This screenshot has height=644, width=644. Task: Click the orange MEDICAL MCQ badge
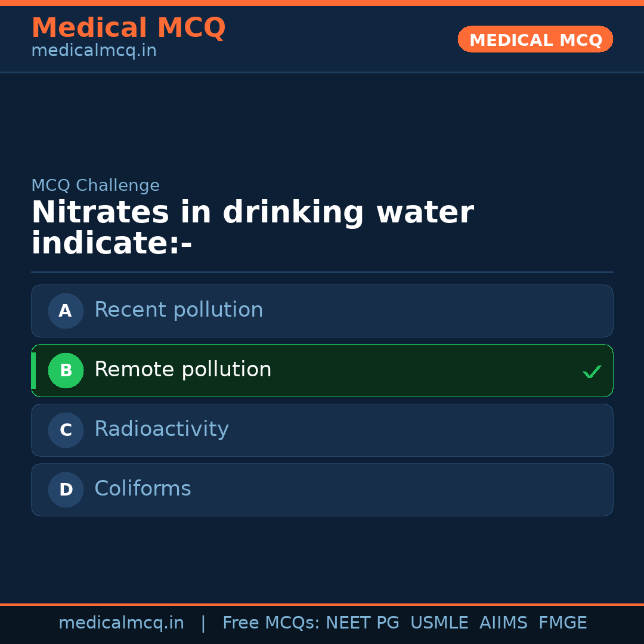point(535,39)
